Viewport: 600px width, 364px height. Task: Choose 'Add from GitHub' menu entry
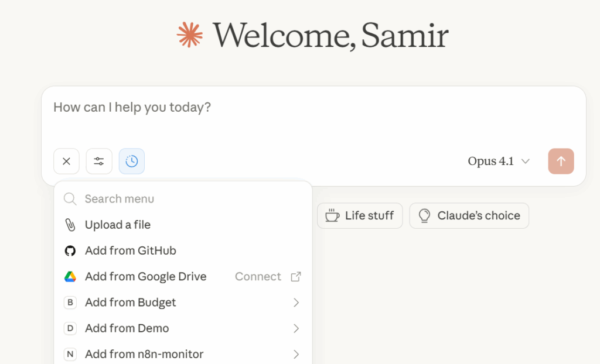click(x=183, y=251)
